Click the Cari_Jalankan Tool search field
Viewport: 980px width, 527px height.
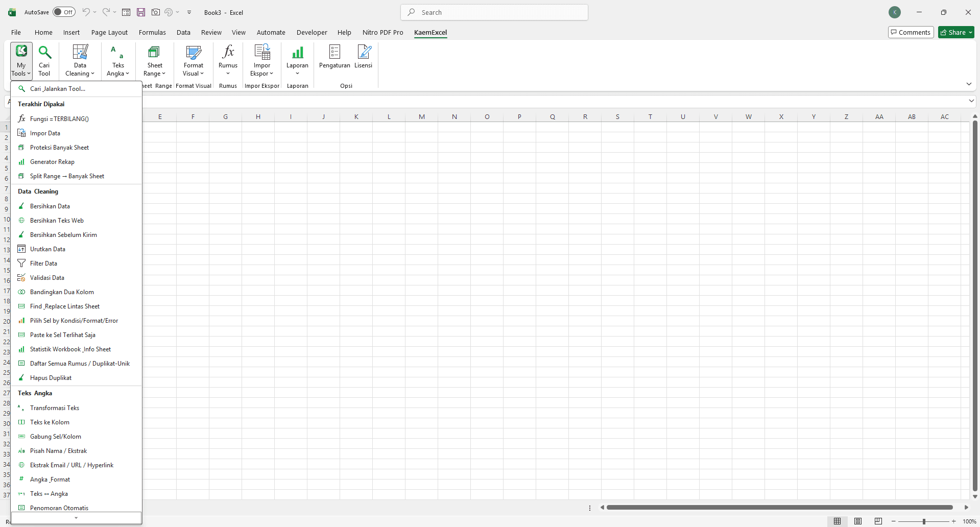76,89
